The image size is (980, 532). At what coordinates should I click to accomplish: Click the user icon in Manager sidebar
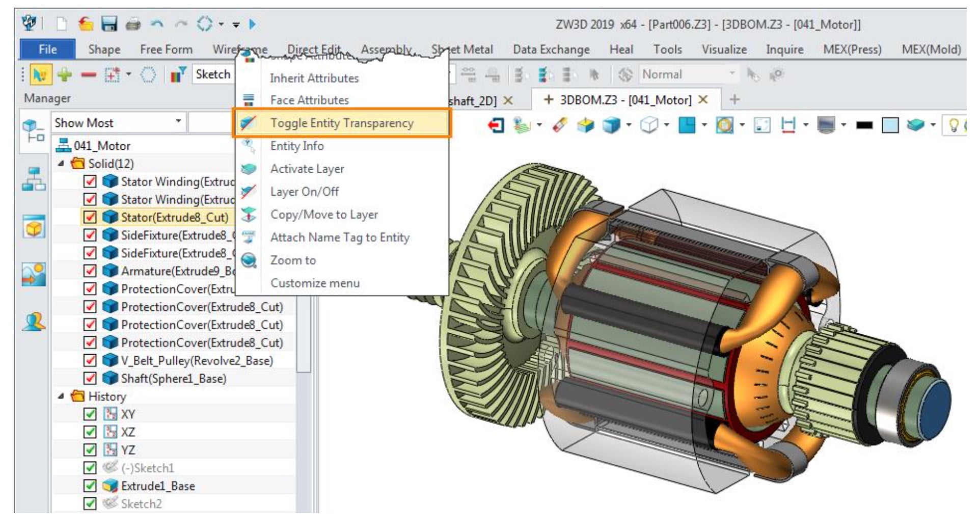pos(34,322)
